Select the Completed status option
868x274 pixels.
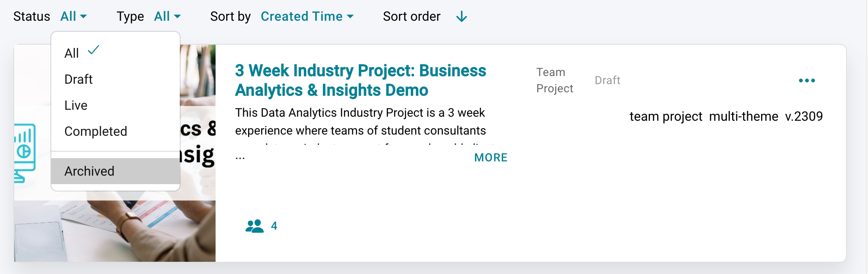(x=96, y=131)
